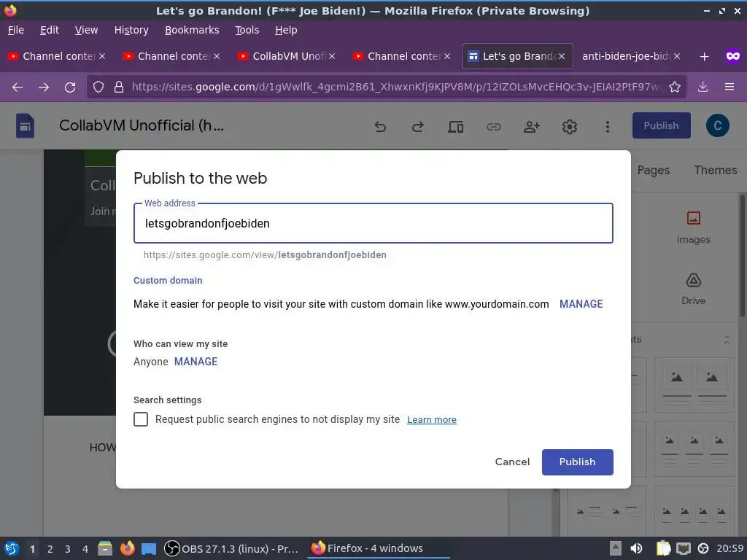Click MANAGE next to Anyone
Screen dimensions: 747x560
(196, 362)
